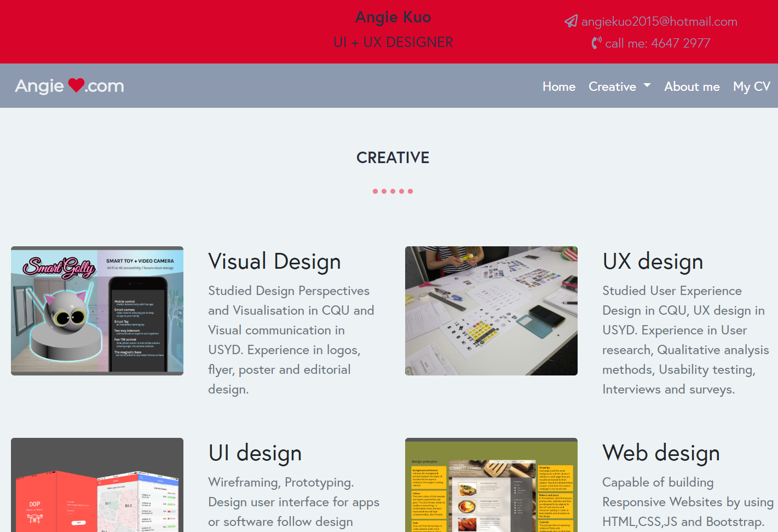Click the phone call icon
778x532 pixels.
596,43
